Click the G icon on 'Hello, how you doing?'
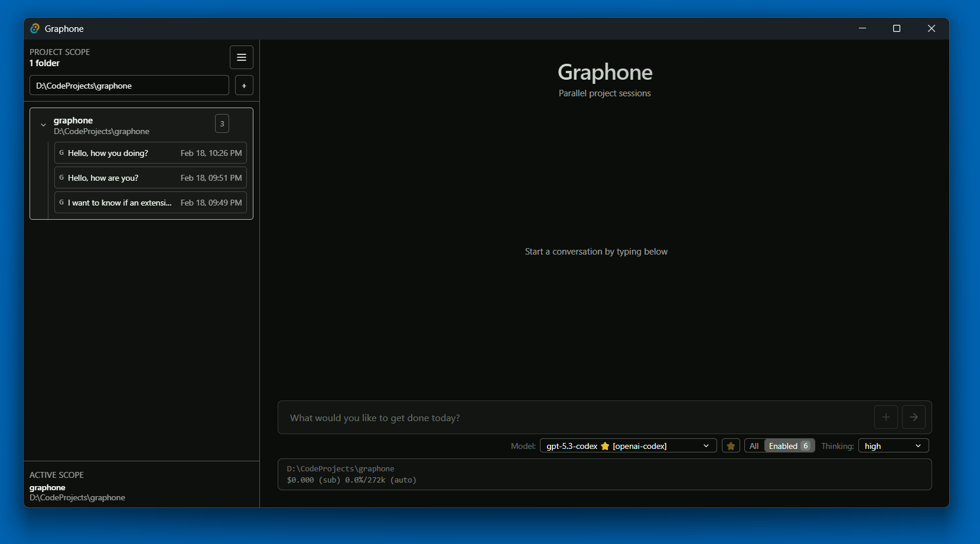Viewport: 980px width, 544px height. pos(62,152)
